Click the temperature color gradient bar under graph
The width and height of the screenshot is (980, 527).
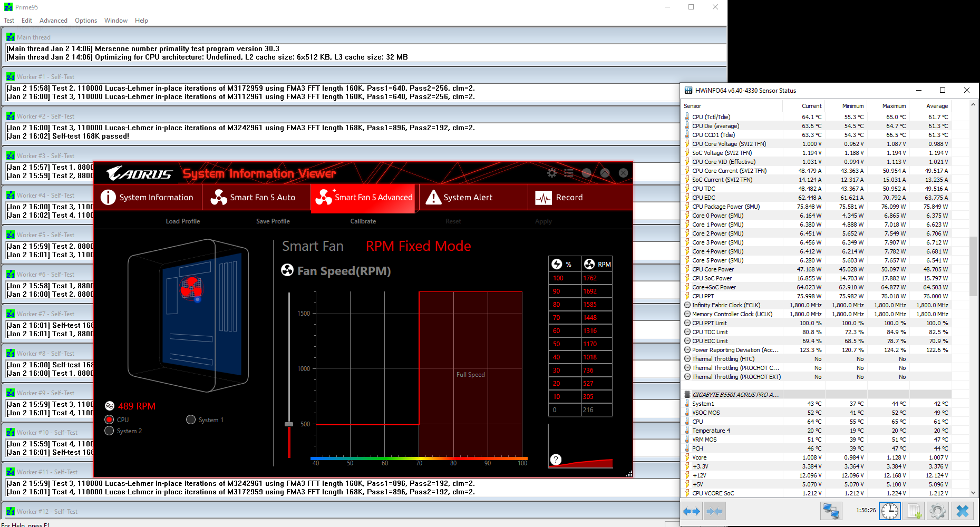point(419,458)
